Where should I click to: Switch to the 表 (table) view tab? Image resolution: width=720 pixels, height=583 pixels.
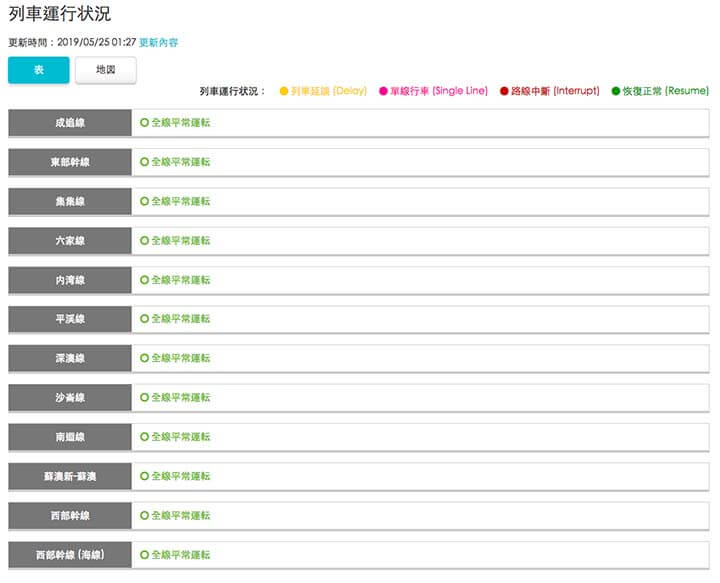[39, 70]
